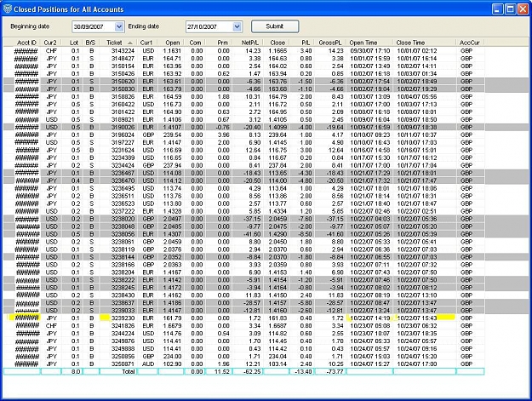The height and width of the screenshot is (401, 532).
Task: Select ticket 3236495 cell
Action: tap(123, 188)
